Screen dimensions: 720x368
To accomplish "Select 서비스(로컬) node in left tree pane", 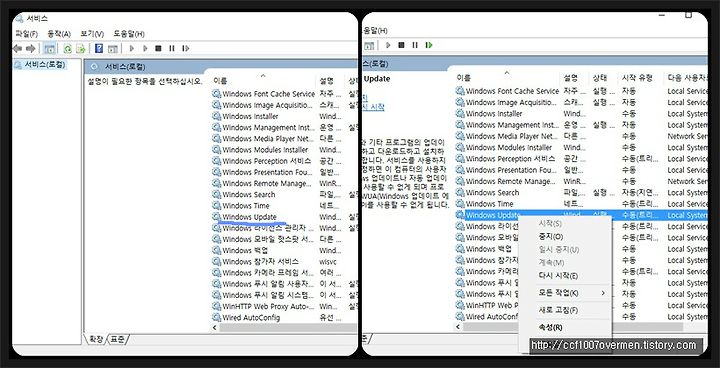I will pyautogui.click(x=40, y=65).
